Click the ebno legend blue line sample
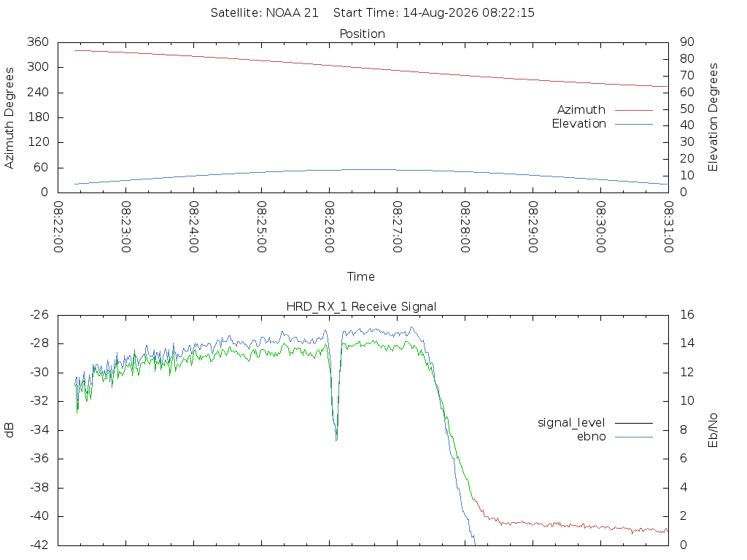 pyautogui.click(x=634, y=437)
